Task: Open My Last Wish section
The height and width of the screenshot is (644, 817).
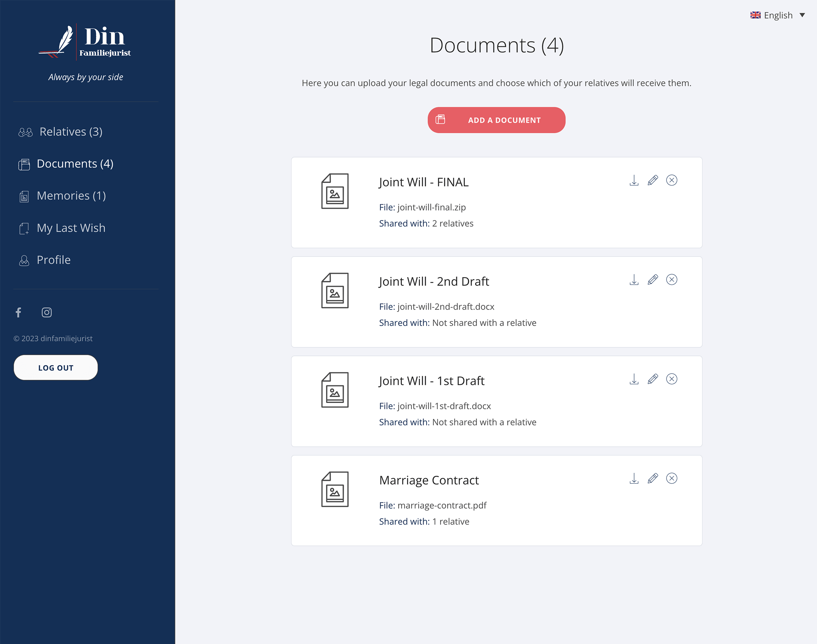Action: click(x=71, y=228)
